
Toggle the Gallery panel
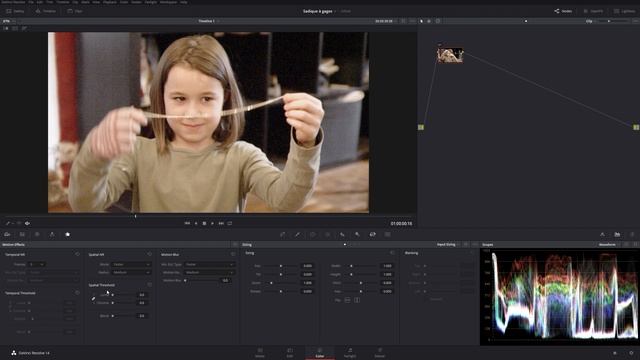point(16,11)
